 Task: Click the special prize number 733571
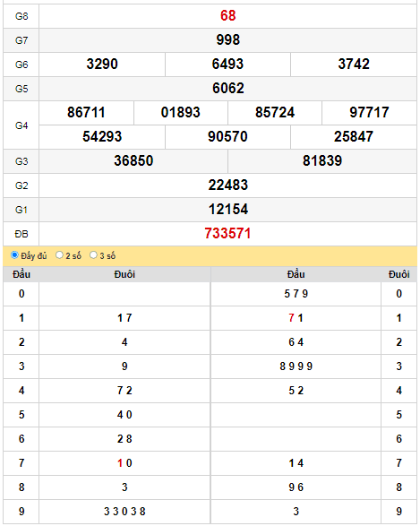(227, 234)
